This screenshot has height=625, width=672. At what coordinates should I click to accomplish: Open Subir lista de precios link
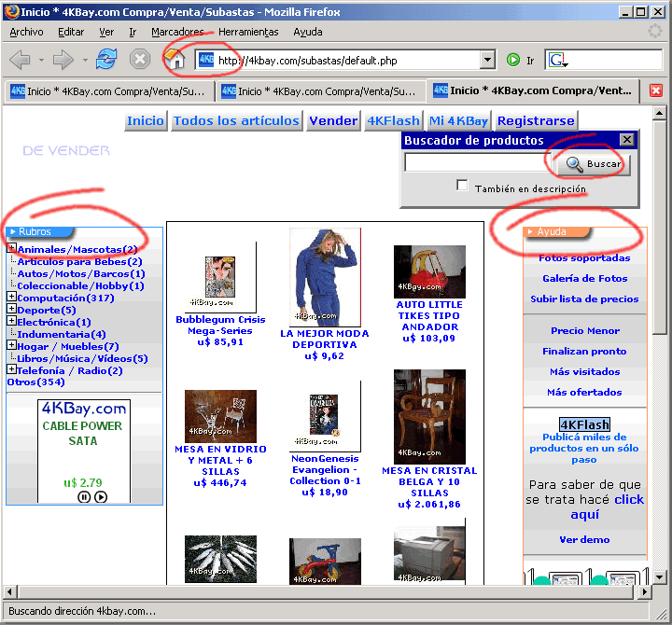click(x=584, y=299)
